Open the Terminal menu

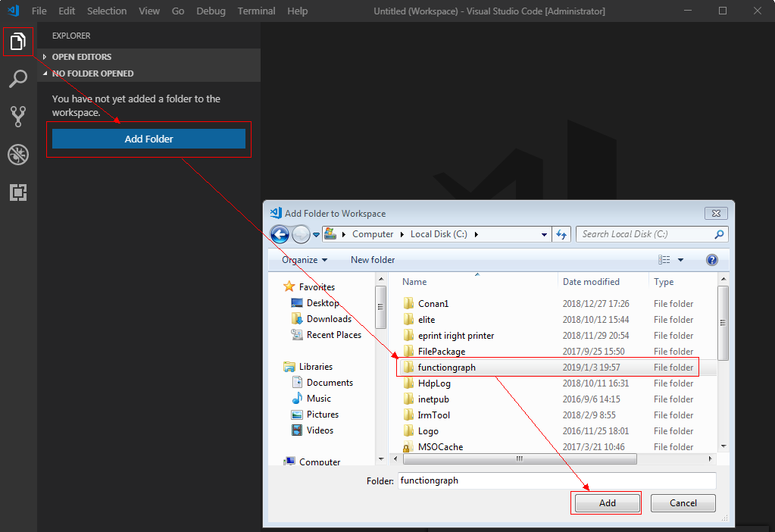(256, 11)
